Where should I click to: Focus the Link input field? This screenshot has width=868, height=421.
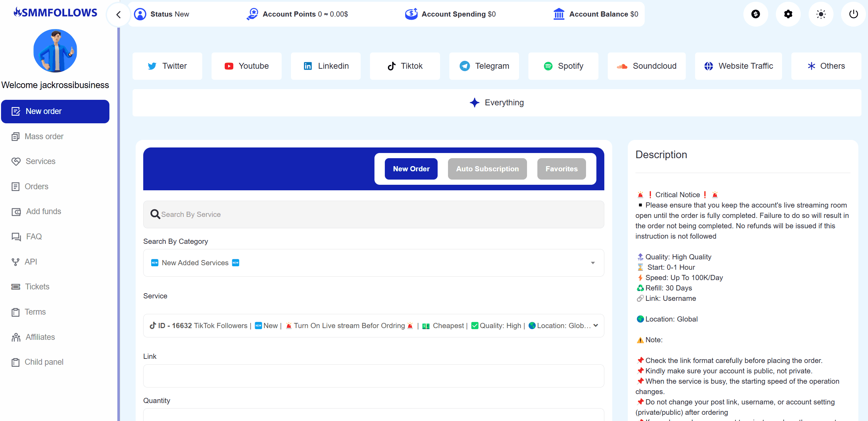(373, 376)
